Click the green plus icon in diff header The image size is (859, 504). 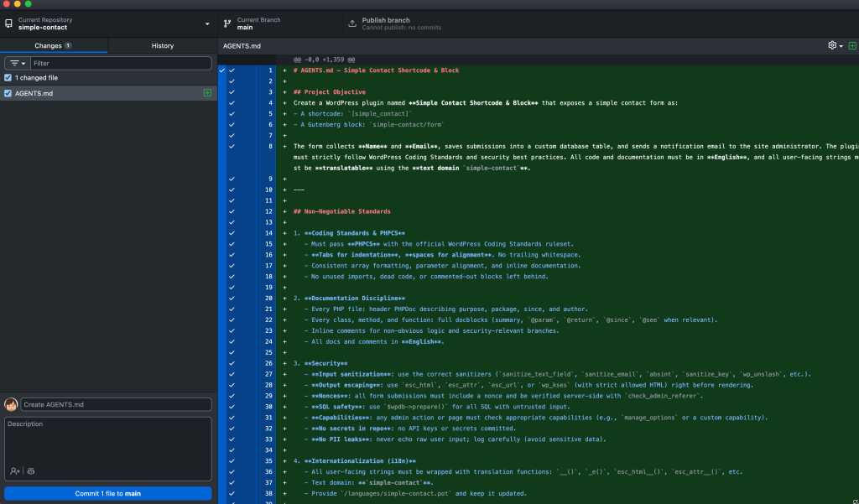(x=852, y=45)
